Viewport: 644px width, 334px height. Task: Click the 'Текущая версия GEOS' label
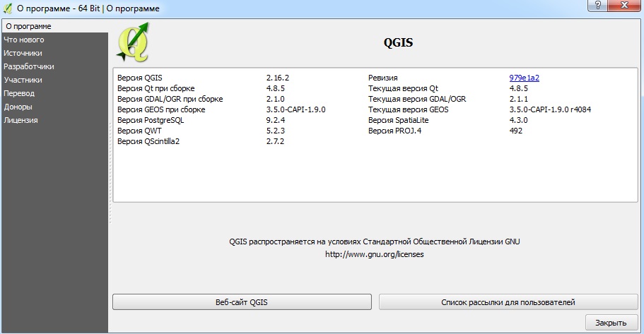coord(409,109)
